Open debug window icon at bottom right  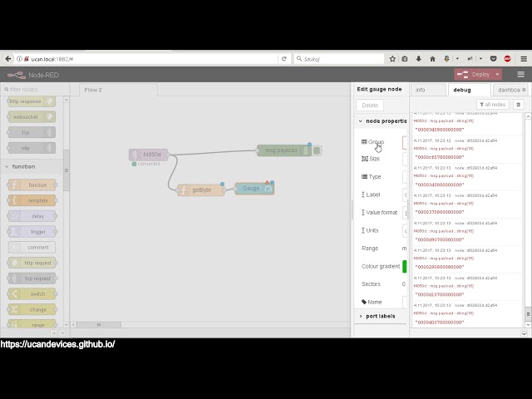click(x=525, y=333)
